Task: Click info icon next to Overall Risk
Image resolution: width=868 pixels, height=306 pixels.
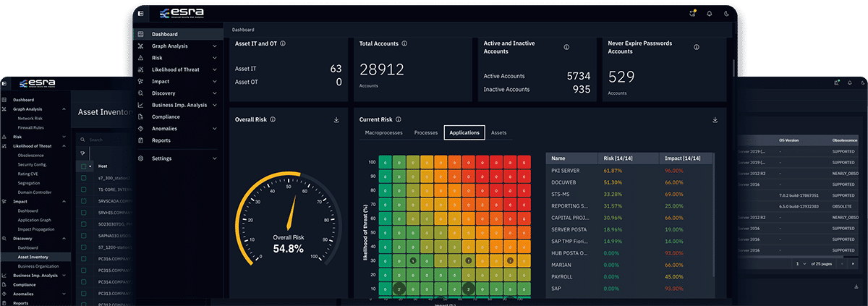Action: point(273,120)
